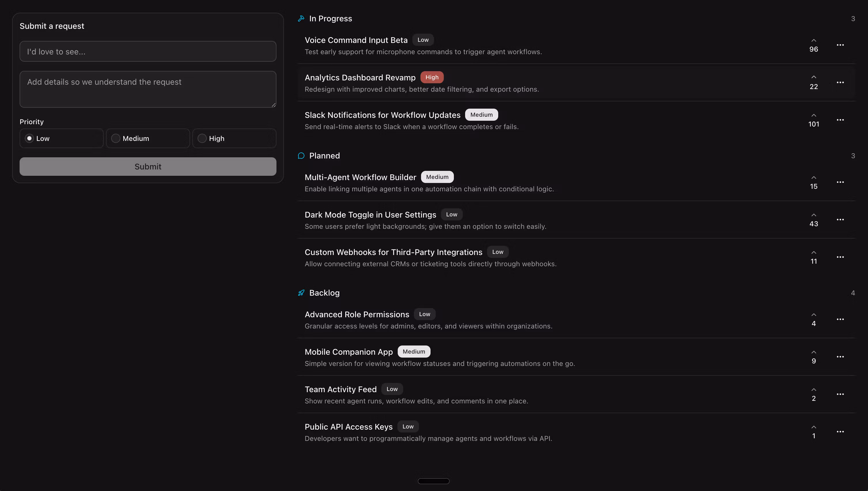Upvote Voice Command Input Beta request
Image resolution: width=868 pixels, height=491 pixels.
pyautogui.click(x=813, y=41)
